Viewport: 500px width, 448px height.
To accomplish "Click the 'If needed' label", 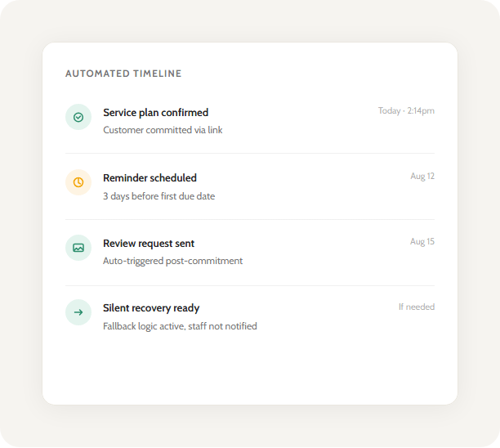I will pyautogui.click(x=417, y=307).
